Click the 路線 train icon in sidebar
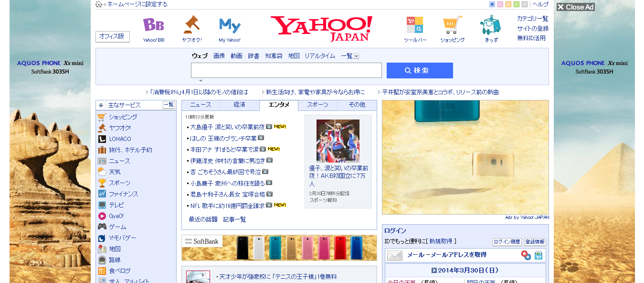 pos(102,260)
